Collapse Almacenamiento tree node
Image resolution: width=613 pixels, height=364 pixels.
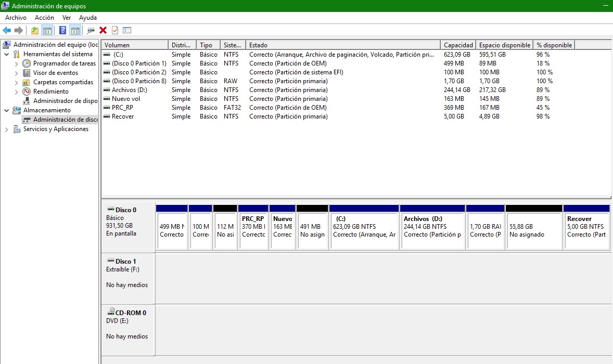6,111
